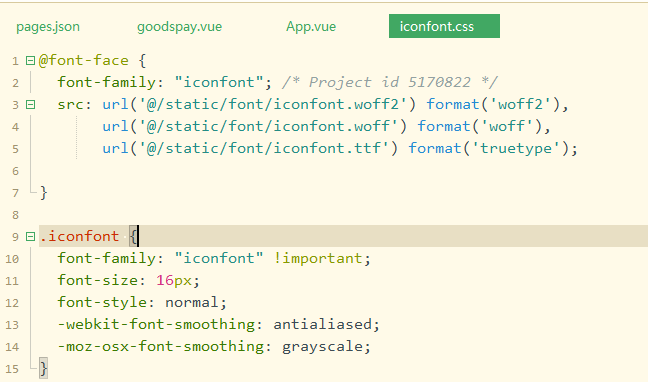Click the @font-face keyword

(x=83, y=61)
